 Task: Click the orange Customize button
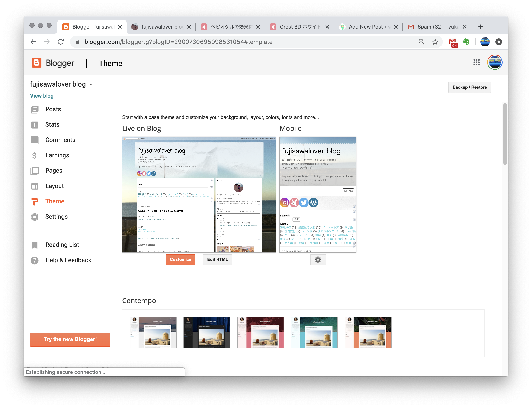tap(180, 259)
